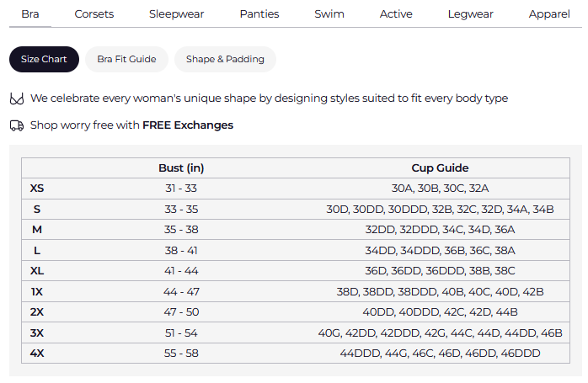Select the Active category tab
The width and height of the screenshot is (588, 383).
pyautogui.click(x=396, y=14)
